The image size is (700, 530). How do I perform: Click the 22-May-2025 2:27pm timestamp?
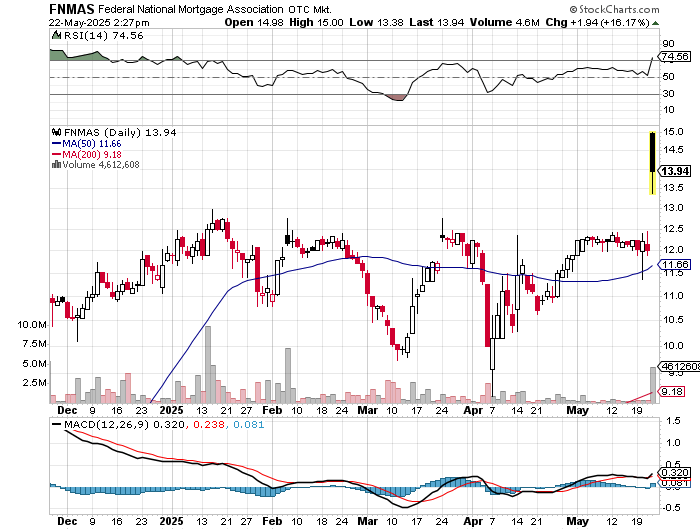[99, 23]
